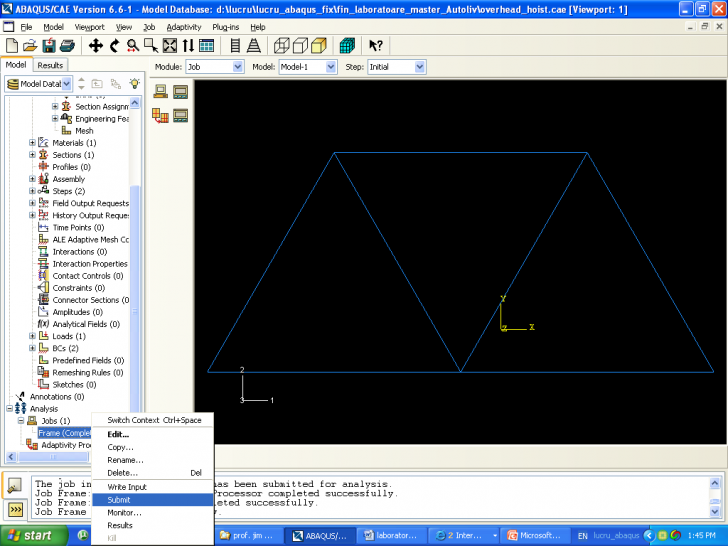The height and width of the screenshot is (546, 728).
Task: Click the Auto-Fit View icon
Action: [170, 46]
